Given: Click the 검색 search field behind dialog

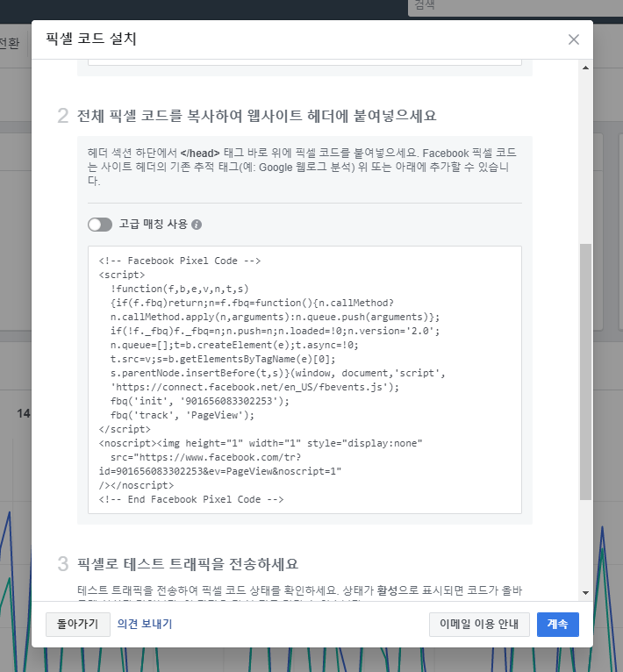Looking at the screenshot, I should [514, 6].
